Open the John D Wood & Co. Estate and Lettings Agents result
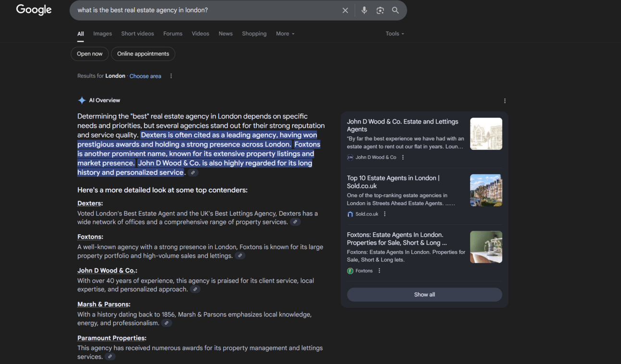 point(403,125)
